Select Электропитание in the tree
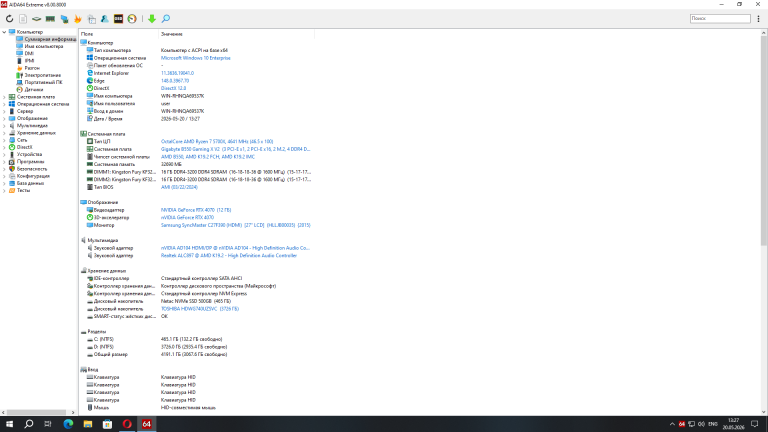 point(43,75)
